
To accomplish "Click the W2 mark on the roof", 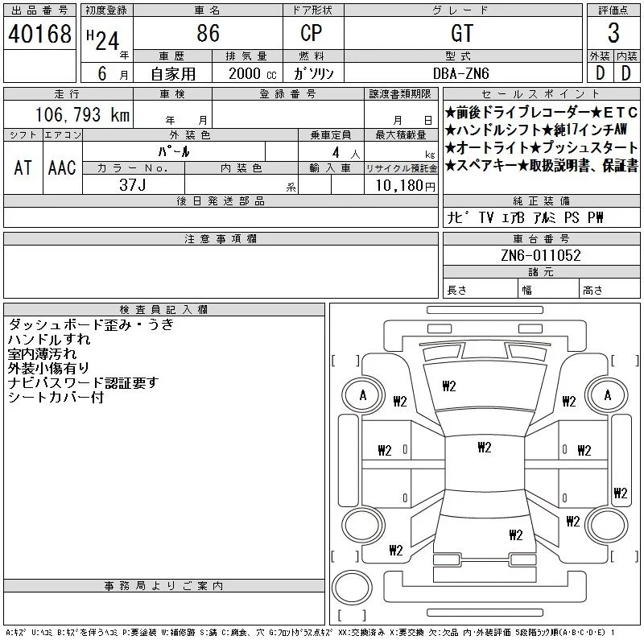I will [x=485, y=448].
